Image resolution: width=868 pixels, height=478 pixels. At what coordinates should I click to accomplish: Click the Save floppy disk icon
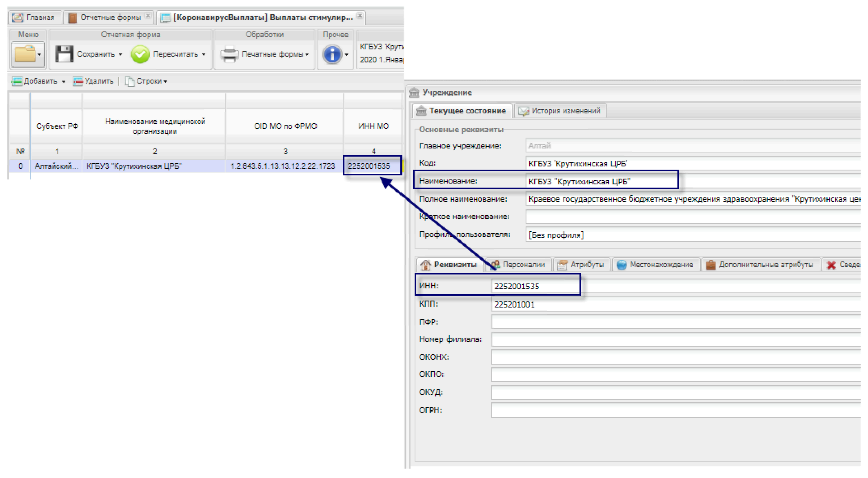[64, 54]
